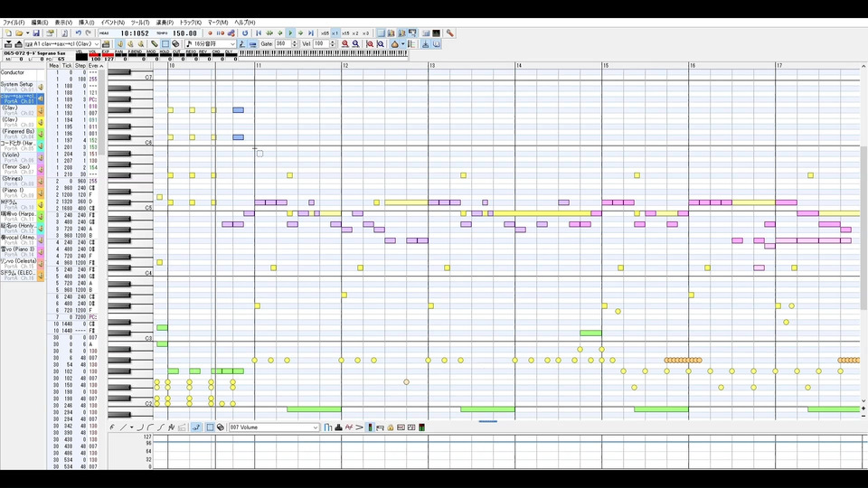Screen dimensions: 868x488
Task: Open the note length dropdown showing 16分音符
Action: [x=211, y=43]
